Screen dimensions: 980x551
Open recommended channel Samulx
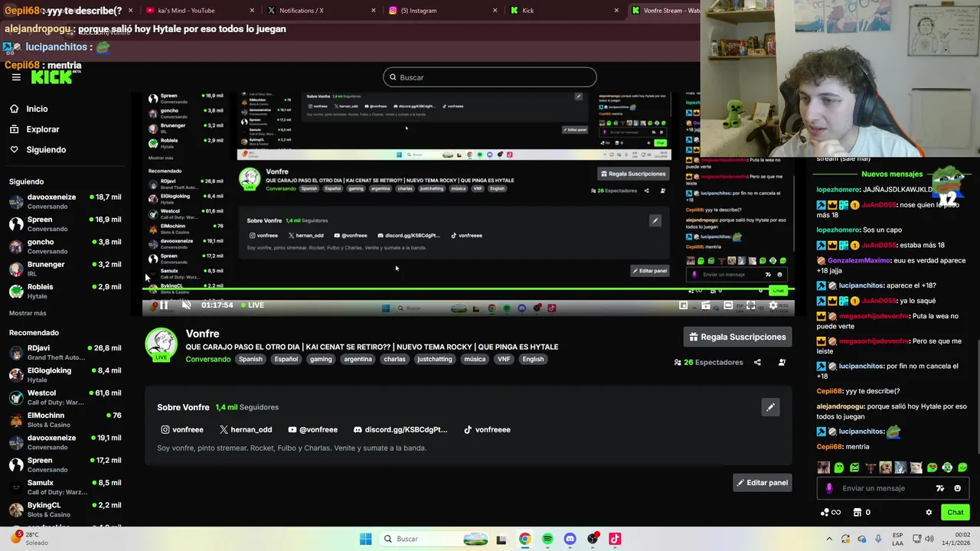[65, 487]
